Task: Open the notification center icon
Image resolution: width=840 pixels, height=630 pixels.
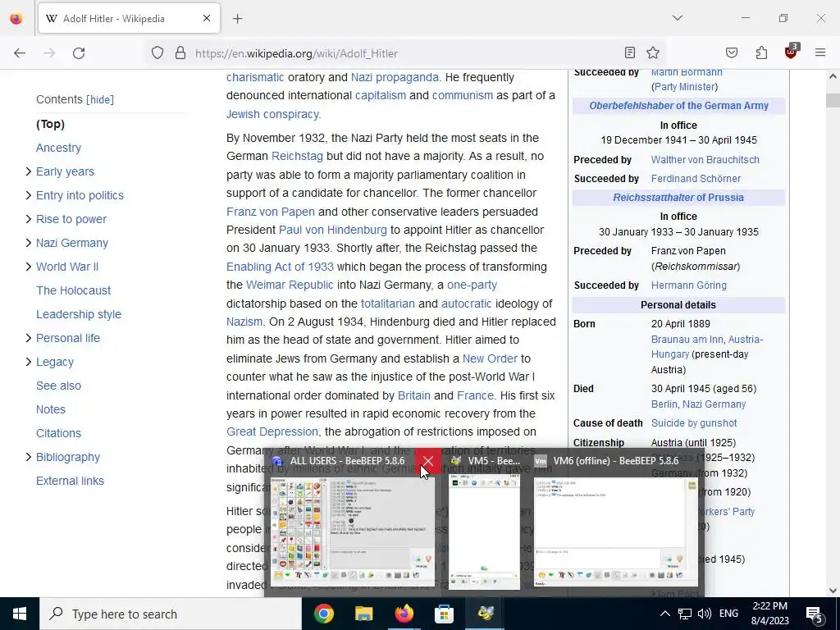Action: click(x=815, y=614)
